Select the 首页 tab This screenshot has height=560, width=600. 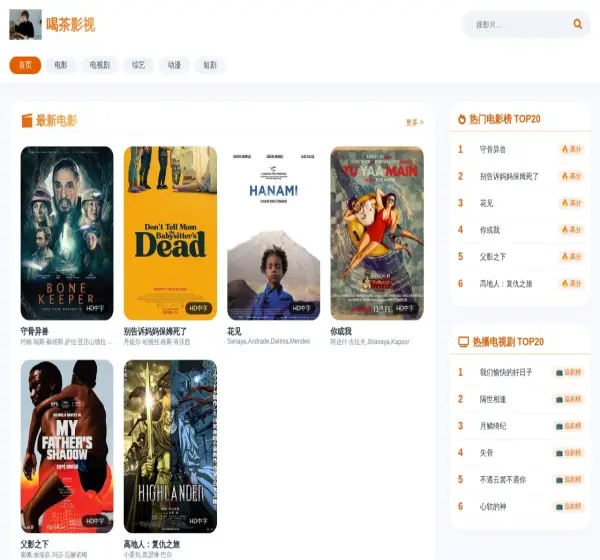(x=25, y=65)
